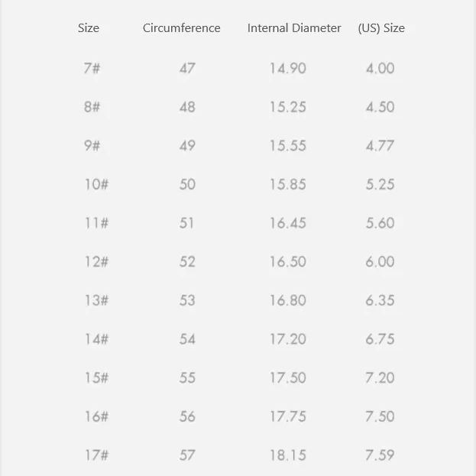Select the Internal Diameter column header
The height and width of the screenshot is (476, 476).
click(294, 28)
